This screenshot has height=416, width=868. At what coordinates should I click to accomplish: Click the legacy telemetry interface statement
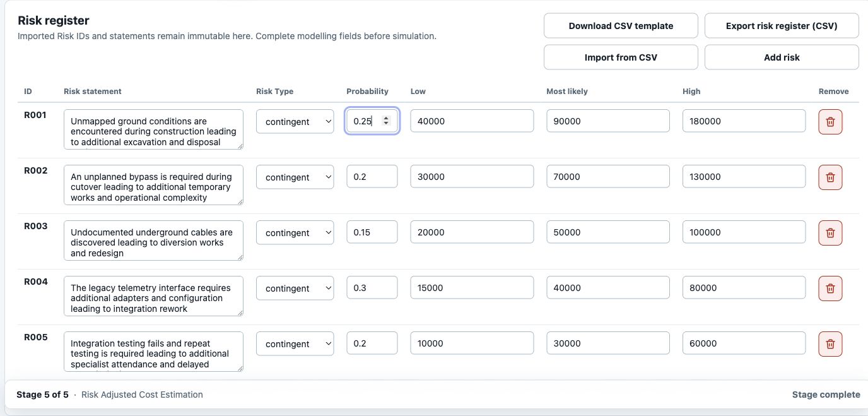153,296
